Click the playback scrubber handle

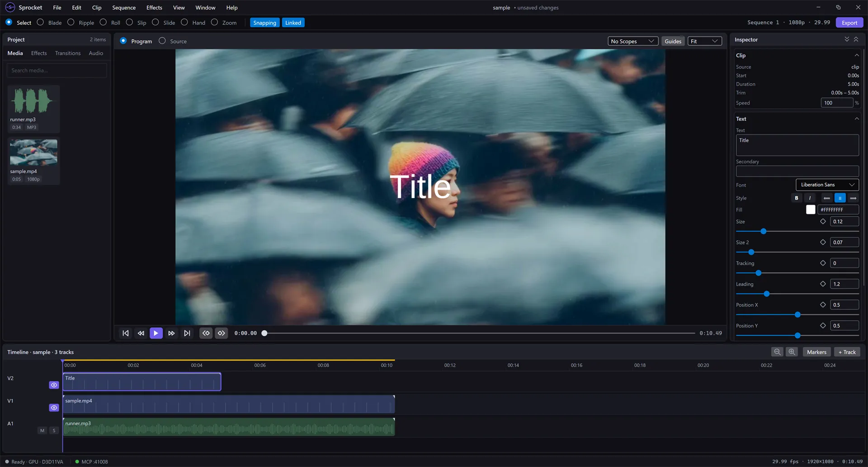[x=264, y=333]
